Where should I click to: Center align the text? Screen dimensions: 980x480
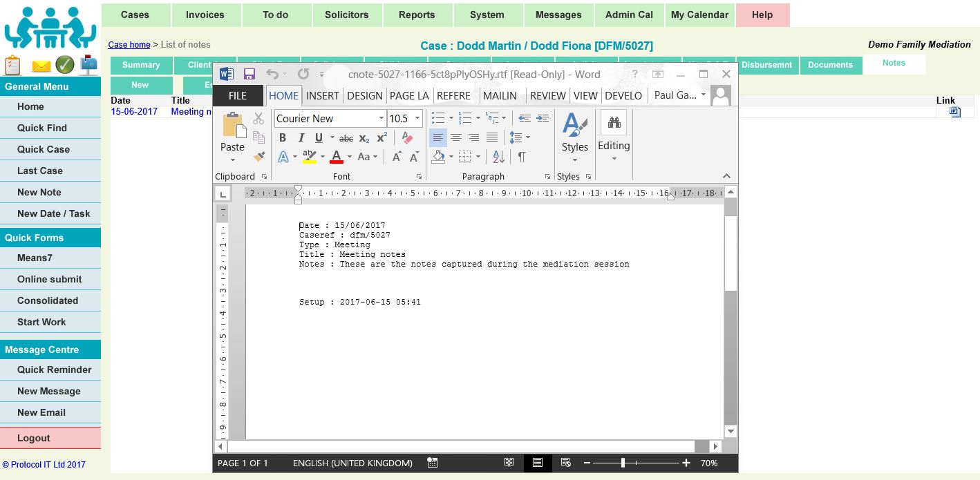pos(456,137)
